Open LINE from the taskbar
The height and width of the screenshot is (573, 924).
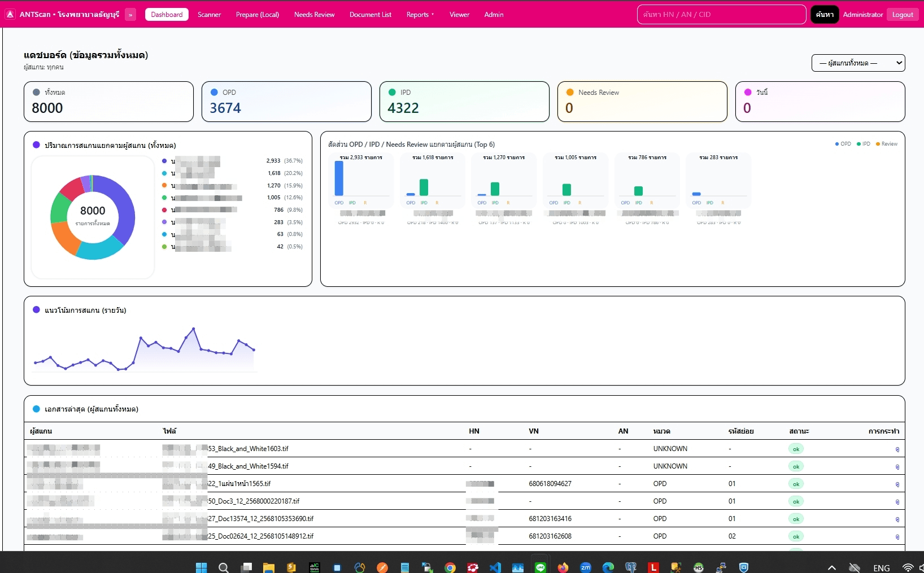(x=540, y=567)
